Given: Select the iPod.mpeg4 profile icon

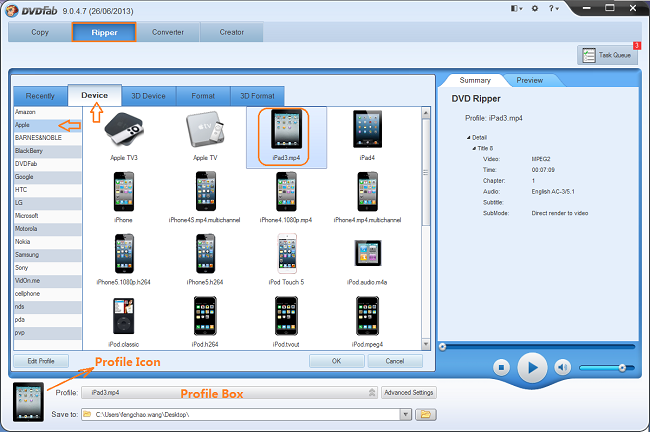Looking at the screenshot, I should (367, 322).
